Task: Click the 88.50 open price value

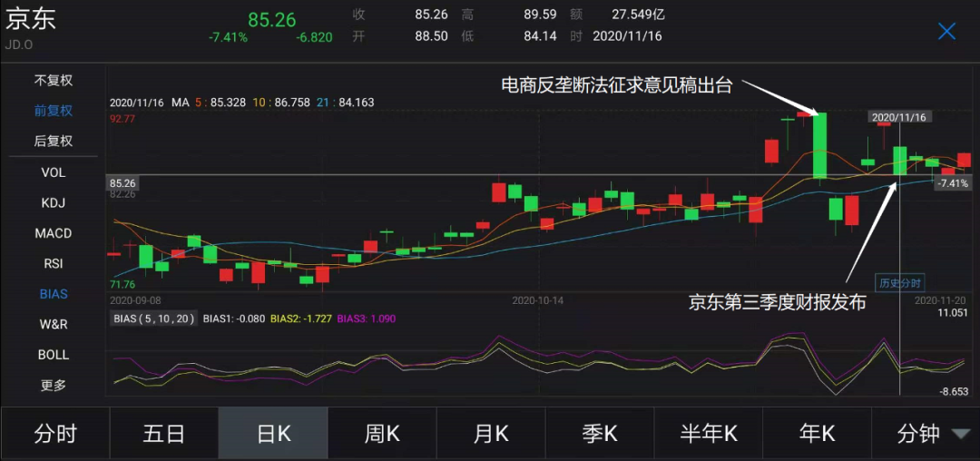Action: [431, 35]
